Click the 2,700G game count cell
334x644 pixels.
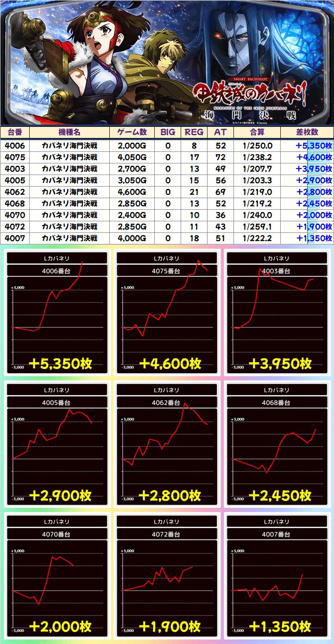132,169
